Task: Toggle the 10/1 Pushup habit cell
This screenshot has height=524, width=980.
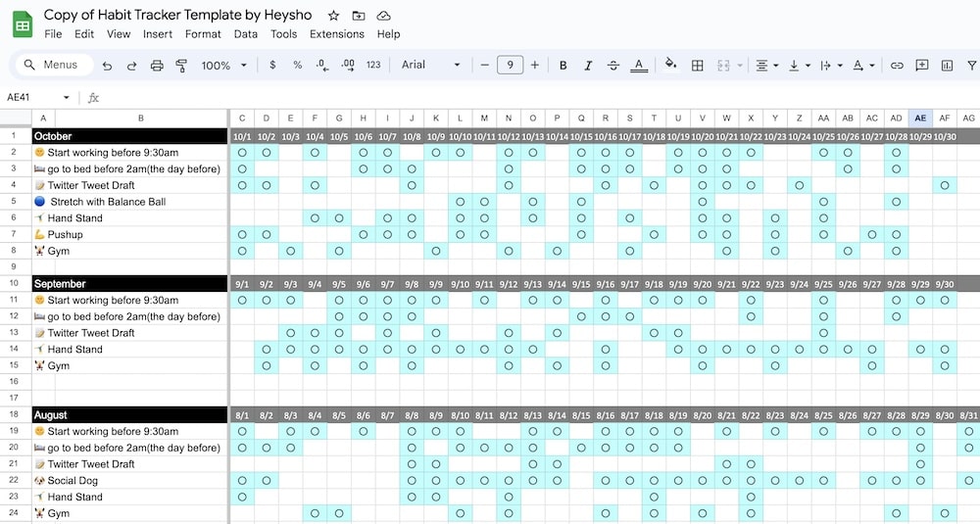Action: tap(242, 235)
